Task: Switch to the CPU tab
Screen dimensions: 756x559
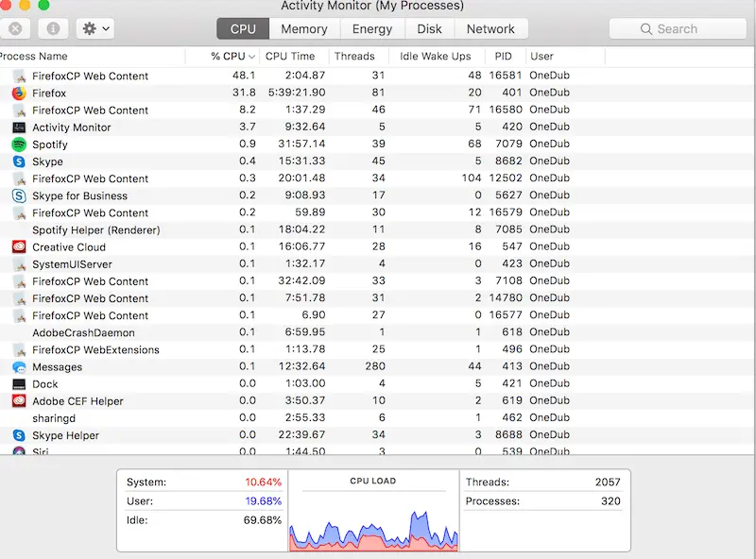Action: pyautogui.click(x=243, y=29)
